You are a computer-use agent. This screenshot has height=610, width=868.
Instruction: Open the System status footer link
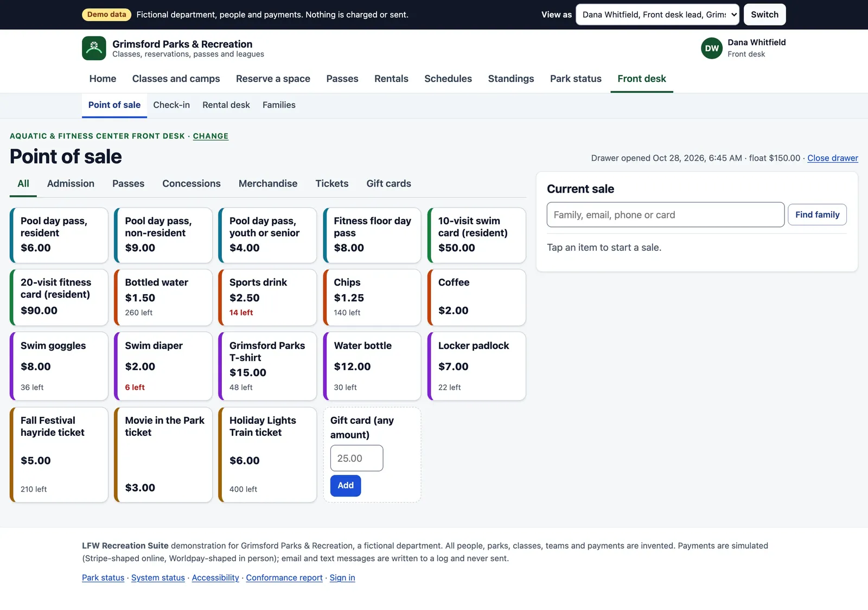(158, 577)
